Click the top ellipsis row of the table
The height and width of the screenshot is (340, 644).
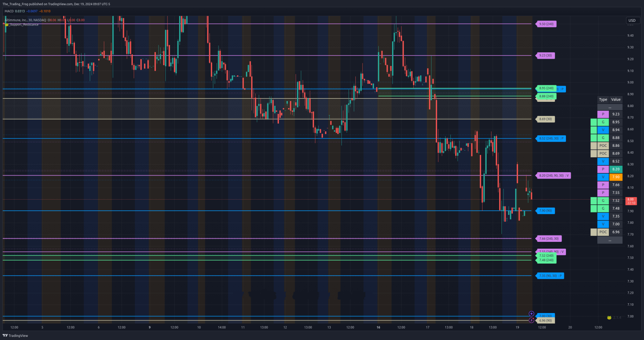[610, 107]
